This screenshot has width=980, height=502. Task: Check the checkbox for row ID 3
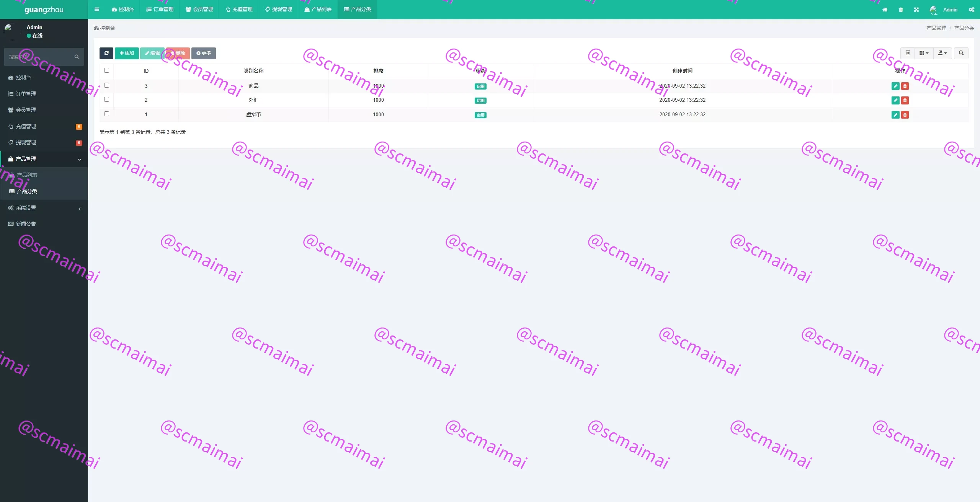(x=106, y=85)
